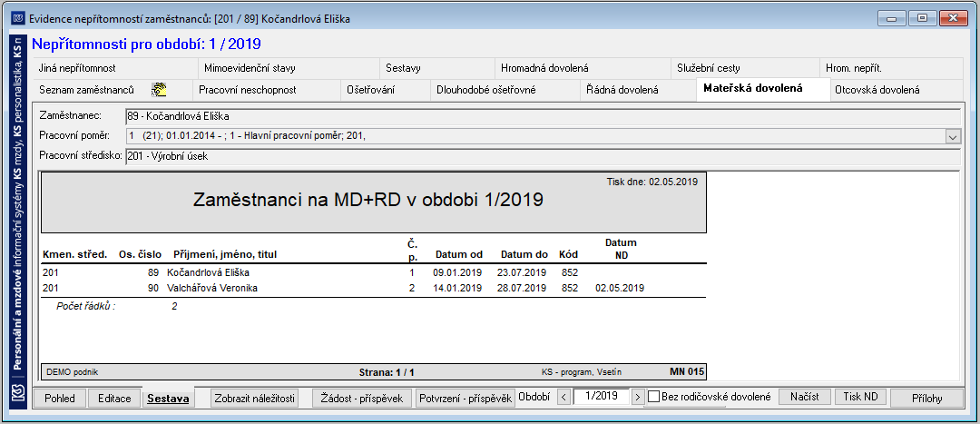Open the Řádná dovolená tab

pos(638,90)
